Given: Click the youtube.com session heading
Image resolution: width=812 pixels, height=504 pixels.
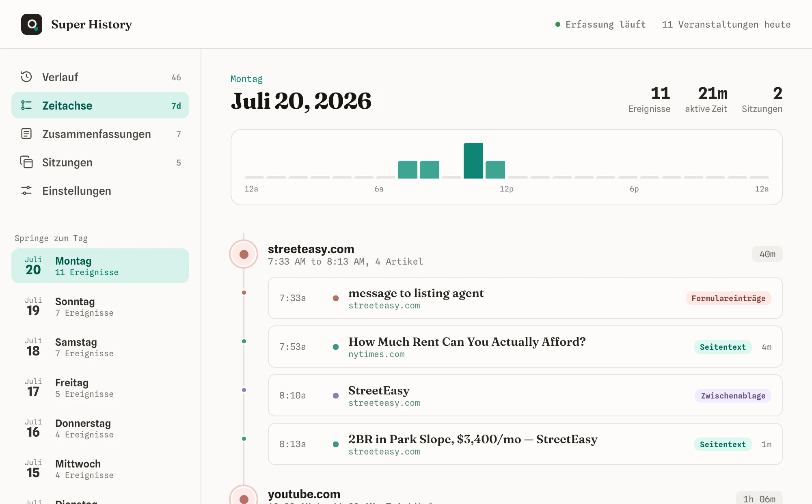Looking at the screenshot, I should click(304, 494).
